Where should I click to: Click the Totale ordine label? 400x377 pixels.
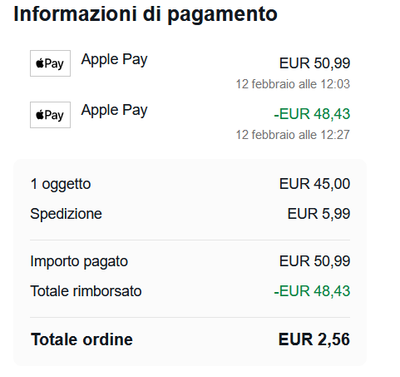pyautogui.click(x=82, y=339)
